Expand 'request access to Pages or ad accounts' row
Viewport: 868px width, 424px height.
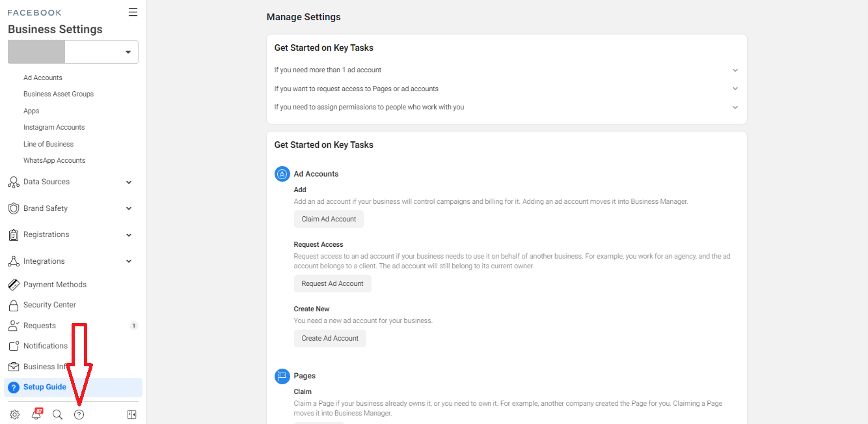pyautogui.click(x=507, y=89)
